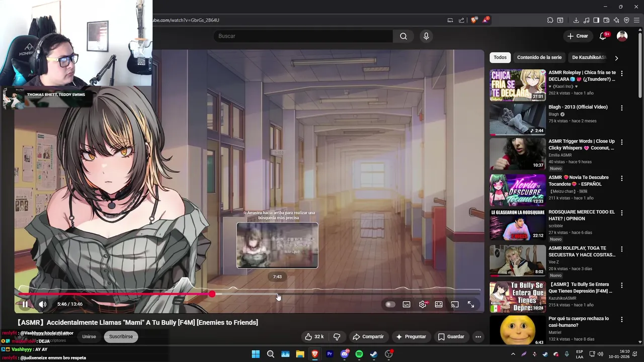Open Brave Rewards triangle icon
This screenshot has height=362, width=644.
(x=486, y=20)
